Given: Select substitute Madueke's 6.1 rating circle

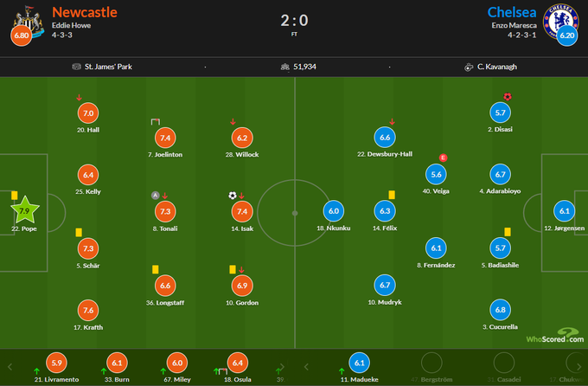Looking at the screenshot, I should click(x=361, y=363).
